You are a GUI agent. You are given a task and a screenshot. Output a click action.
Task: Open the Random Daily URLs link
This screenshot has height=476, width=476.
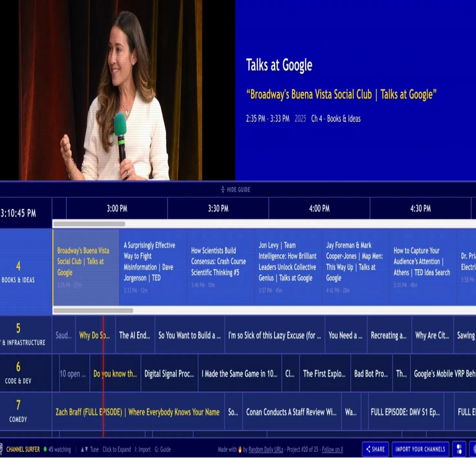pos(266,449)
